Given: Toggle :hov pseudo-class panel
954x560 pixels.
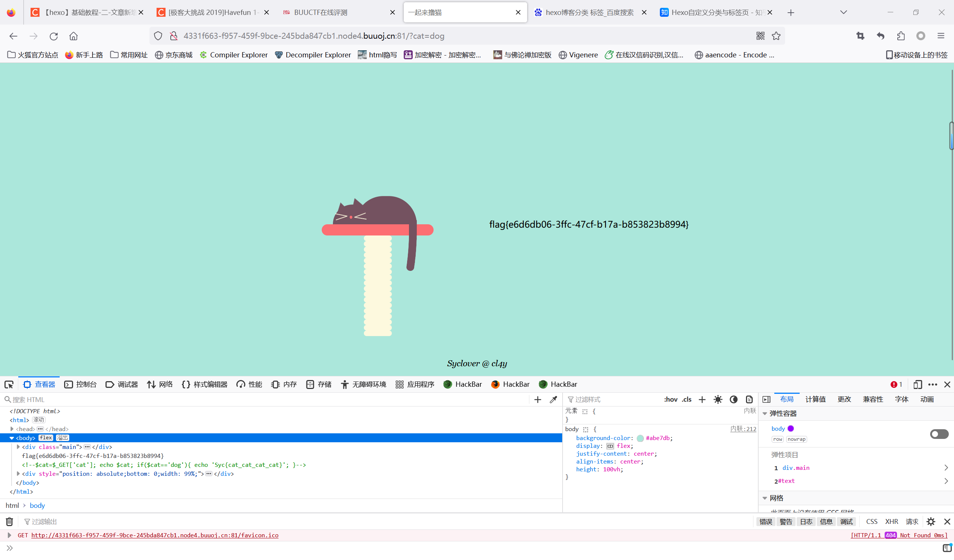Looking at the screenshot, I should tap(670, 399).
